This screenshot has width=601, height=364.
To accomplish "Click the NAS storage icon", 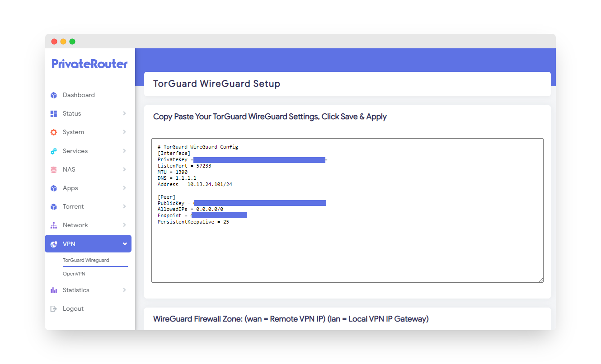I will coord(53,169).
